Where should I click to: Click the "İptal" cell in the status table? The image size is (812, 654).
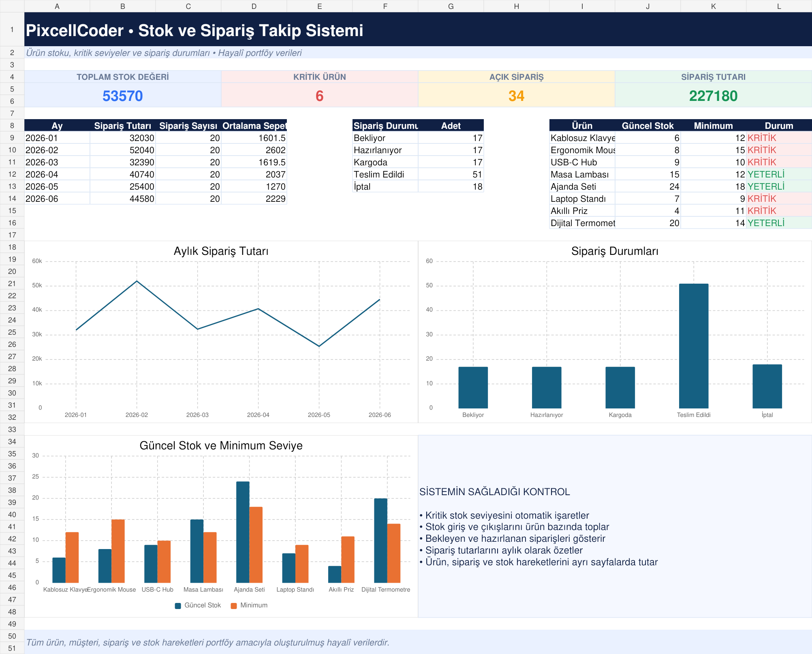click(x=385, y=186)
